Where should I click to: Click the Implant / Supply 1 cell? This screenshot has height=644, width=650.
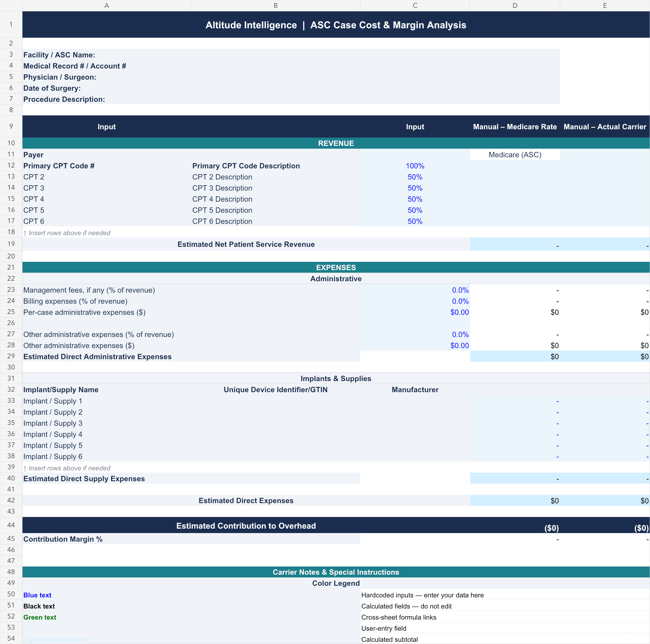107,401
